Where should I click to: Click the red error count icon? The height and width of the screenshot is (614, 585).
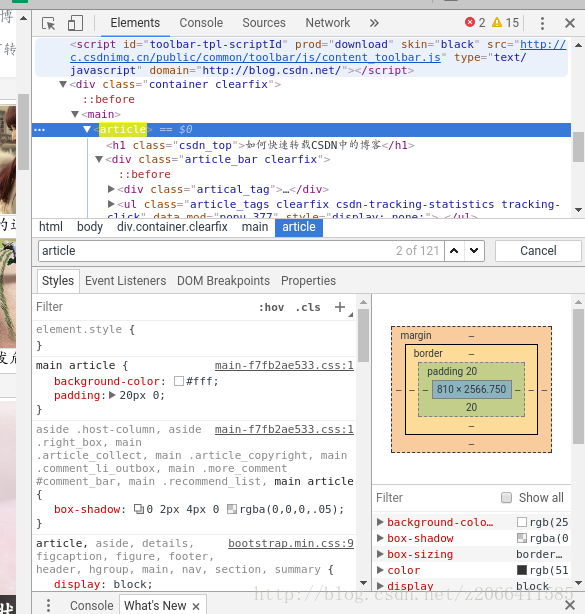click(x=470, y=22)
